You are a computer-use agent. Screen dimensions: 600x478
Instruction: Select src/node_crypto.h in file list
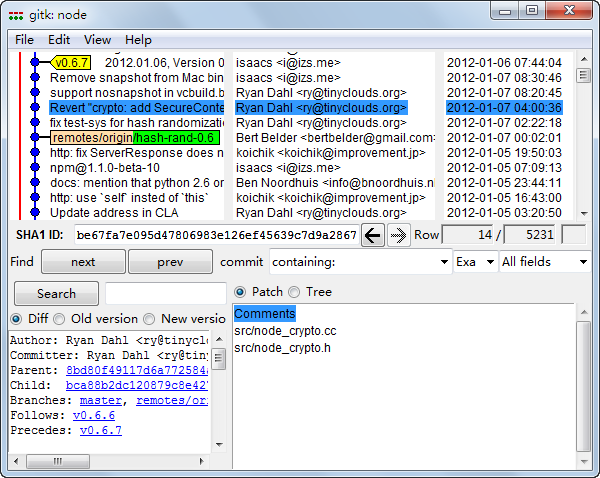click(x=282, y=348)
